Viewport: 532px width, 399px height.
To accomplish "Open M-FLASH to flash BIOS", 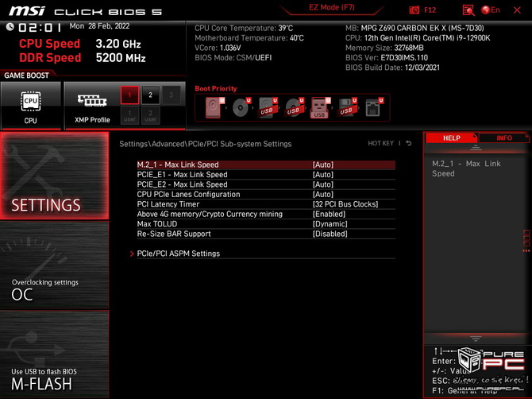I will pos(55,354).
